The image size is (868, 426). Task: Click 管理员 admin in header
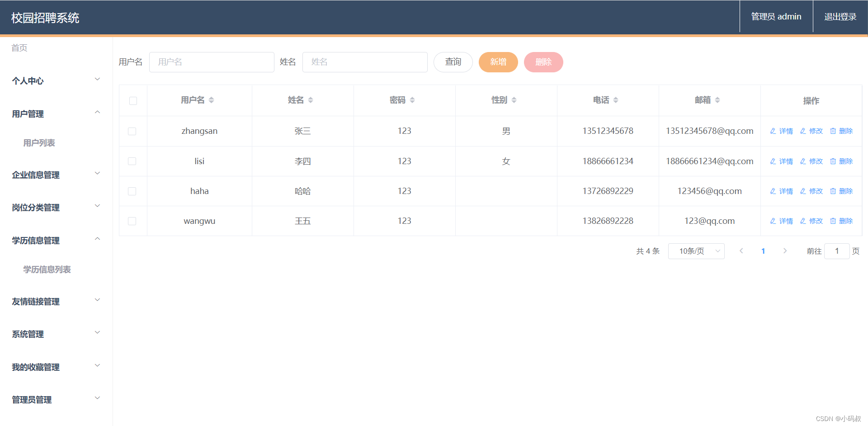click(776, 17)
